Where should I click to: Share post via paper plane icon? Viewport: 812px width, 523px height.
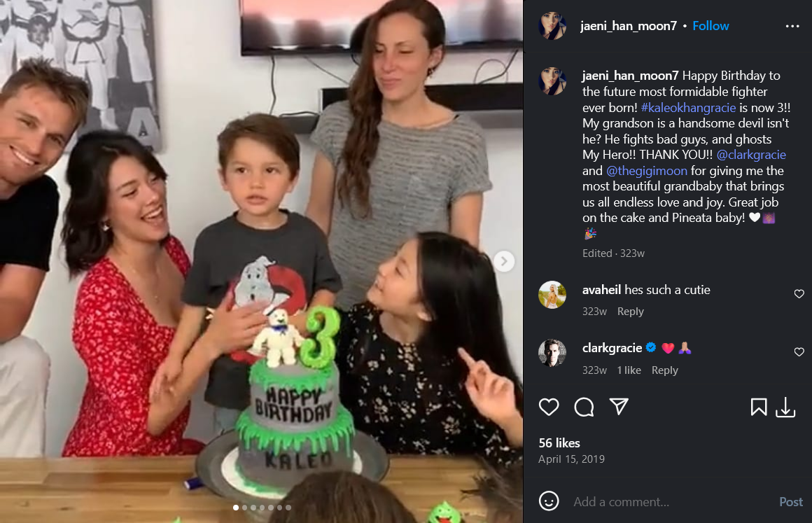619,407
